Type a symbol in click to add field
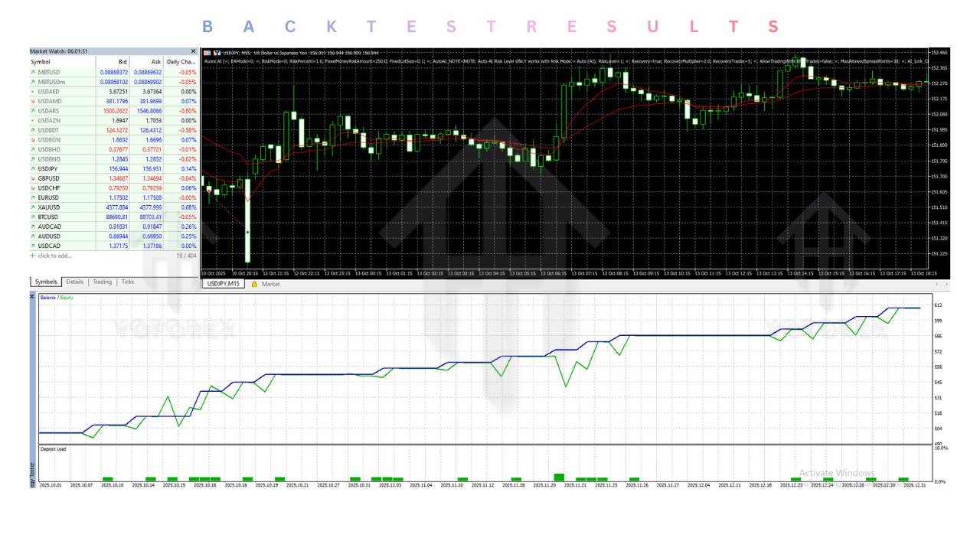This screenshot has height=551, width=980. 61,256
